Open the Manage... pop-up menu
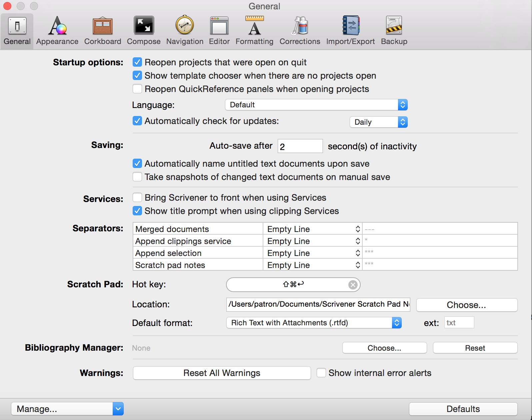532x420 pixels. tap(67, 409)
